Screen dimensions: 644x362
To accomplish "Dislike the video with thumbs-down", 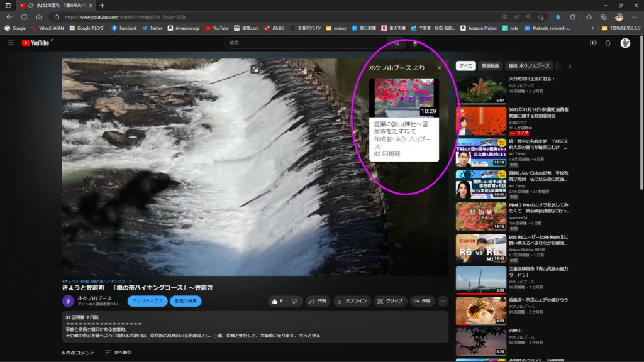I will 293,301.
